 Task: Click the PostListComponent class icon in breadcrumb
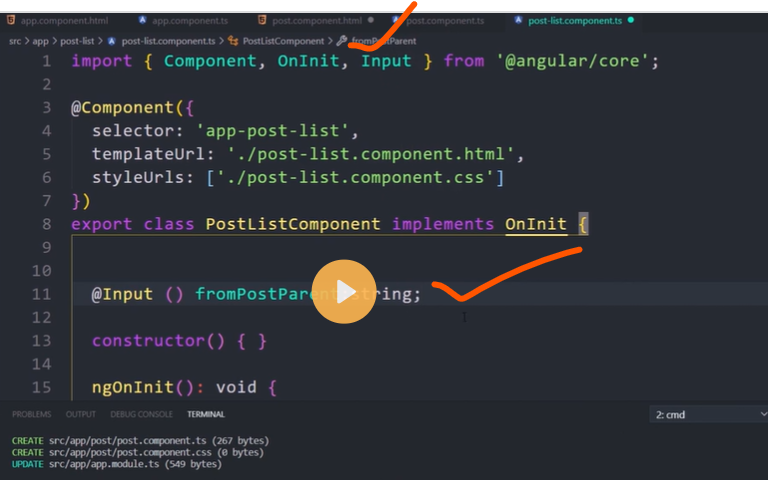point(232,41)
